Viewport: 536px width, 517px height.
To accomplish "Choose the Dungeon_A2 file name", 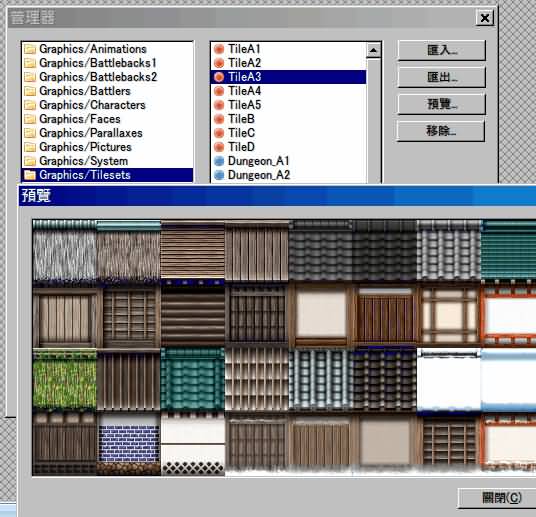I will point(259,175).
